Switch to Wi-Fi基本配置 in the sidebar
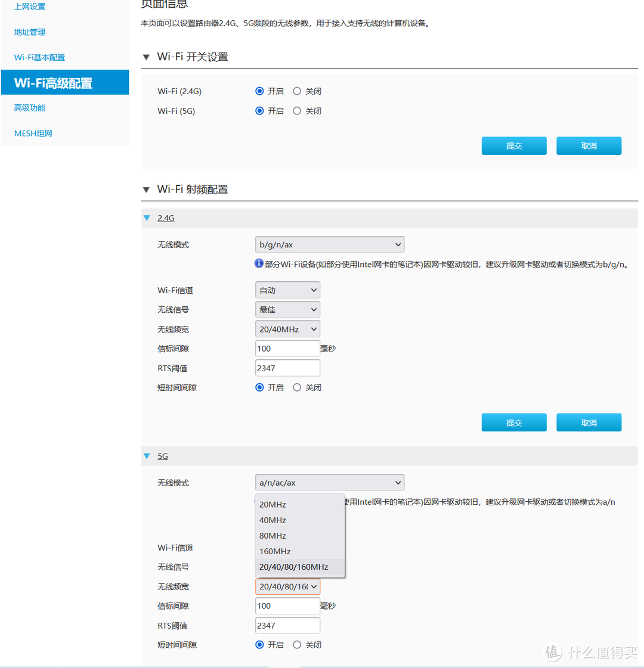 [x=39, y=57]
